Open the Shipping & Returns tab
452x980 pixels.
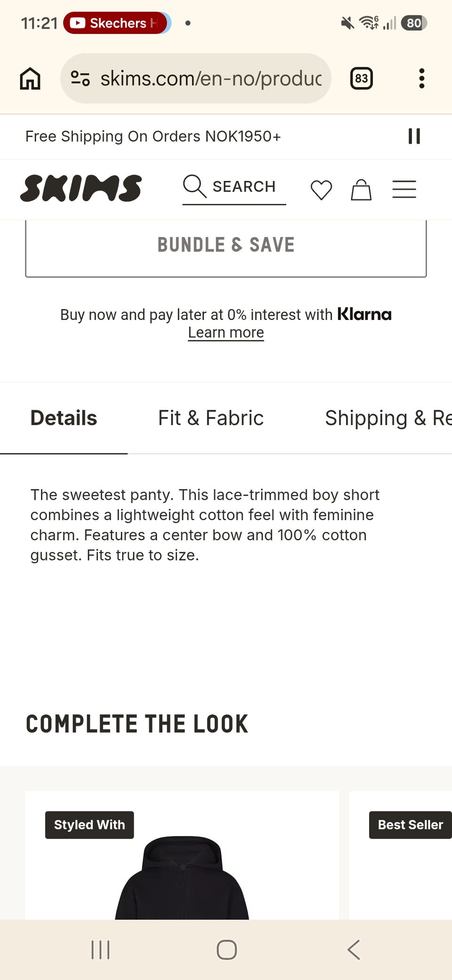coord(388,418)
